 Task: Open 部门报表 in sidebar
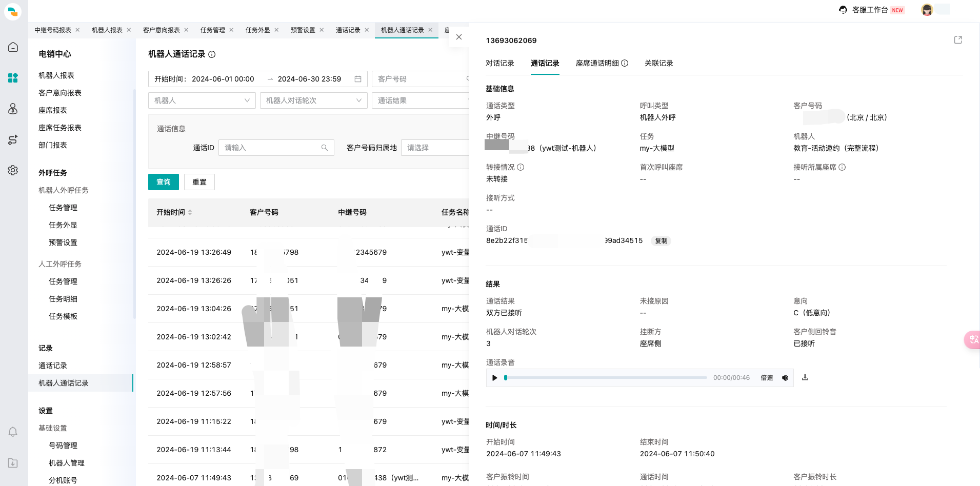click(x=53, y=145)
